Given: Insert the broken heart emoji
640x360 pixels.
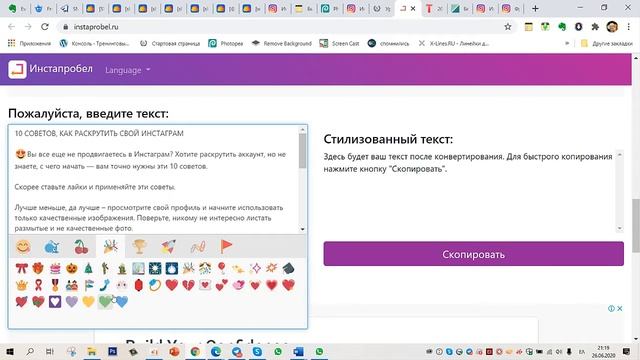Looking at the screenshot, I should tap(188, 285).
